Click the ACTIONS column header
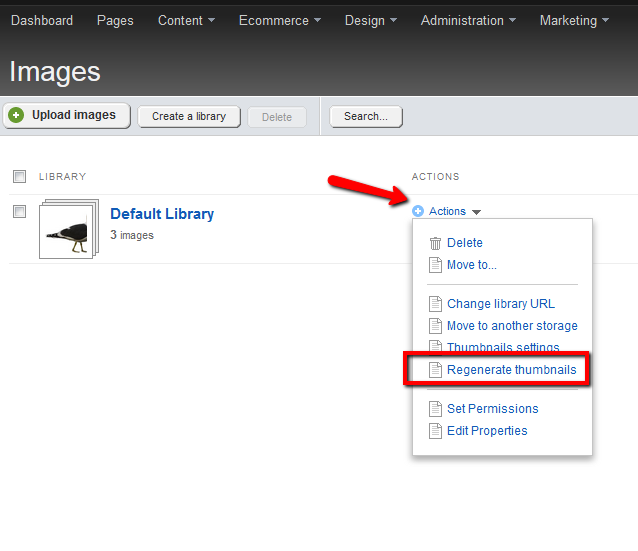Viewport: 638px width, 551px height. (435, 177)
